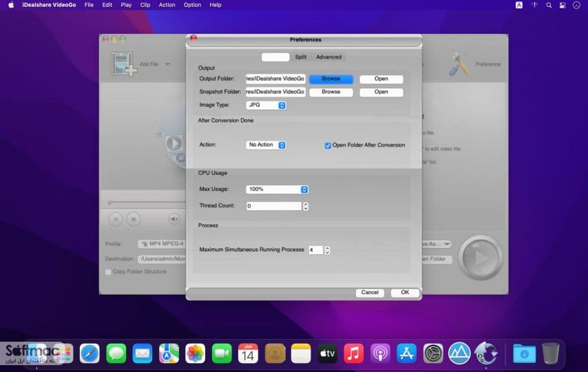Open App Store from the Dock
The image size is (588, 372).
click(406, 353)
